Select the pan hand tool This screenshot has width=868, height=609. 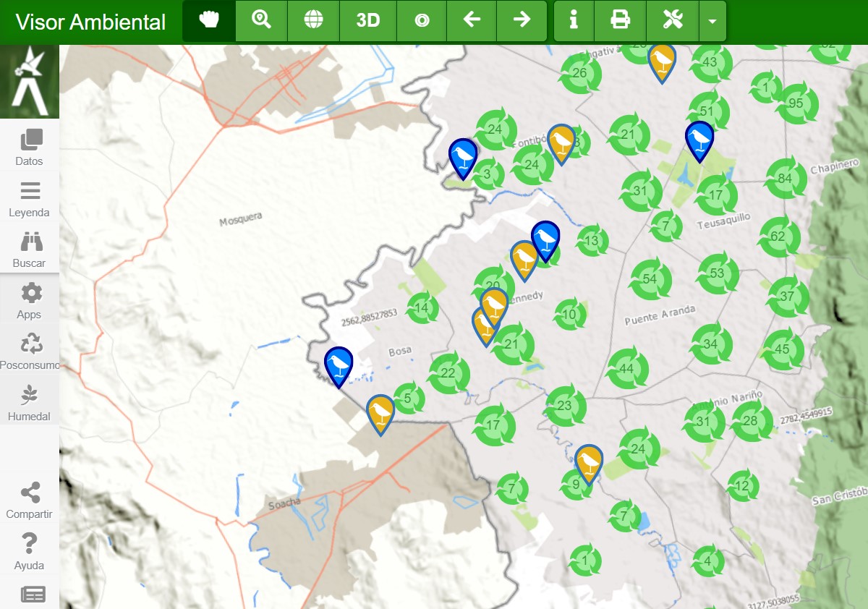tap(209, 20)
